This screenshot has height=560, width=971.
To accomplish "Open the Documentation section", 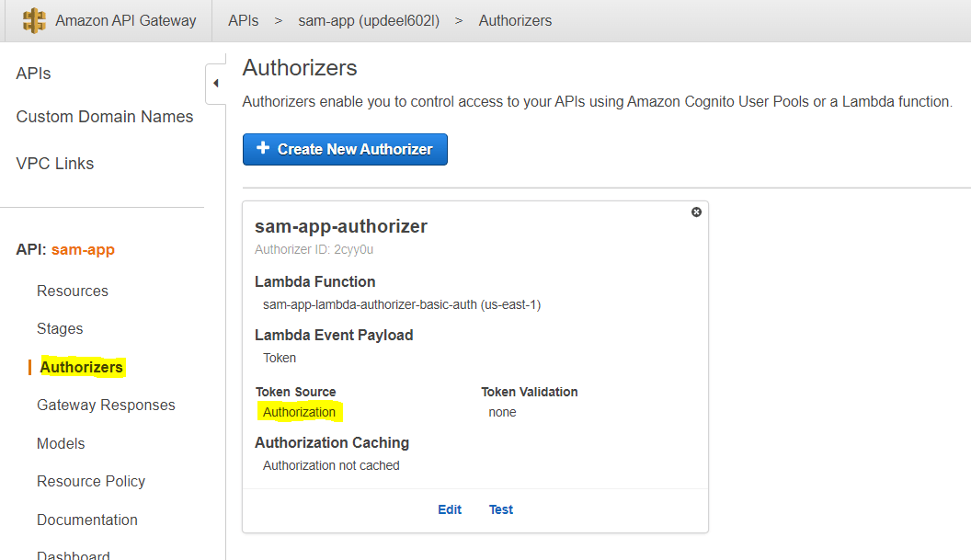I will (x=87, y=520).
